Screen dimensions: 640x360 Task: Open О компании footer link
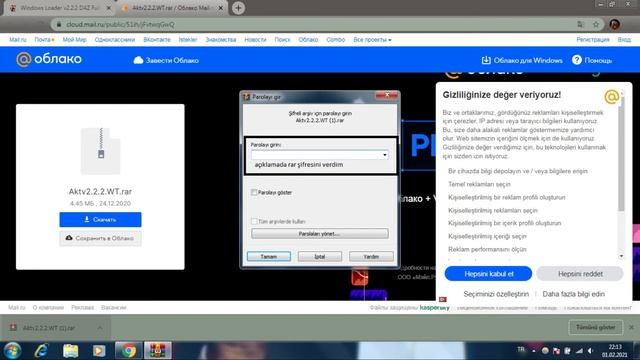[48, 307]
